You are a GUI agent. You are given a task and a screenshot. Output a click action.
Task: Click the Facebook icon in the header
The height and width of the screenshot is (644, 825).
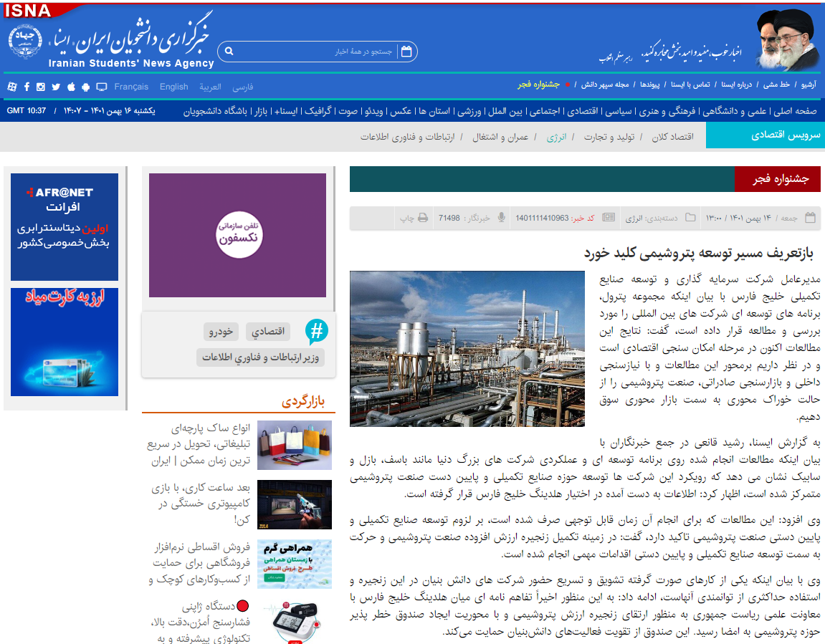tap(27, 87)
